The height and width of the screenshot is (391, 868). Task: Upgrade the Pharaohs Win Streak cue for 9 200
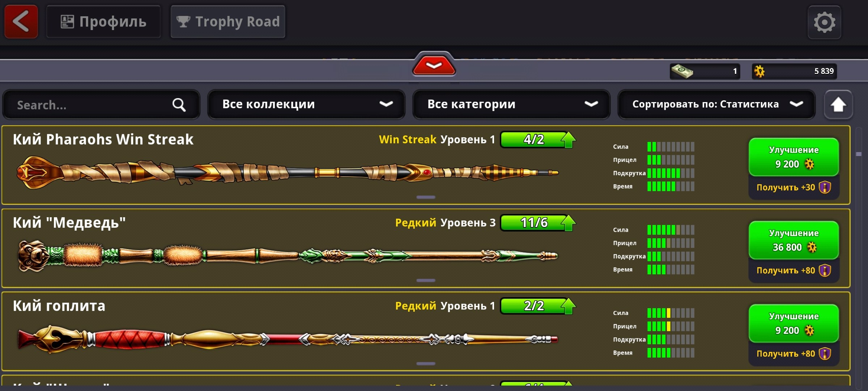[794, 157]
